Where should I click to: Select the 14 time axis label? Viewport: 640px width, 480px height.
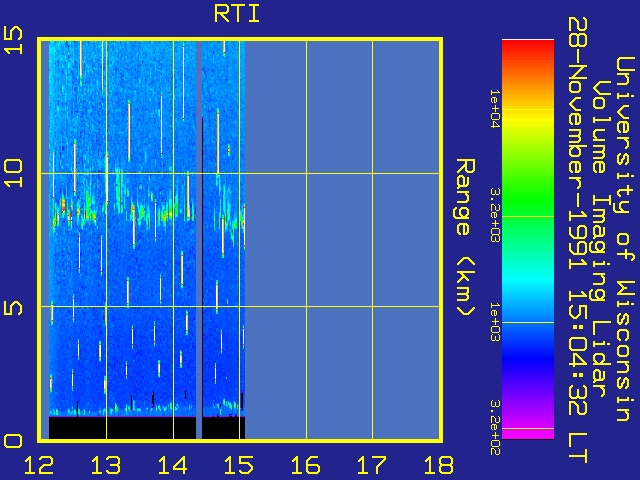(x=172, y=465)
